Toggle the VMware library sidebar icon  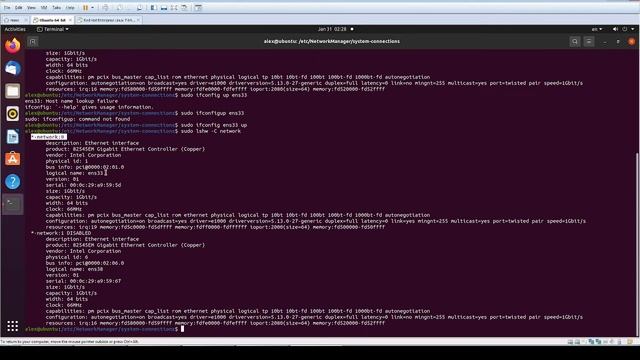click(153, 8)
